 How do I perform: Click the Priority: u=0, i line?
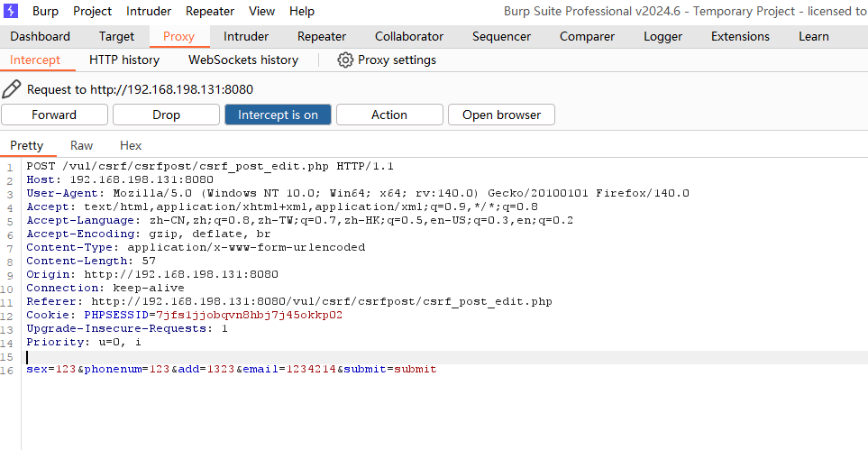[84, 342]
